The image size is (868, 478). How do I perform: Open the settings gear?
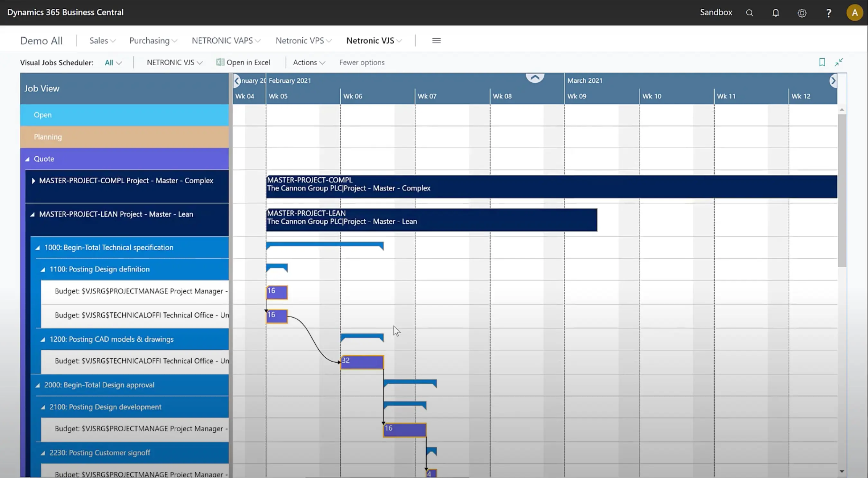coord(802,13)
